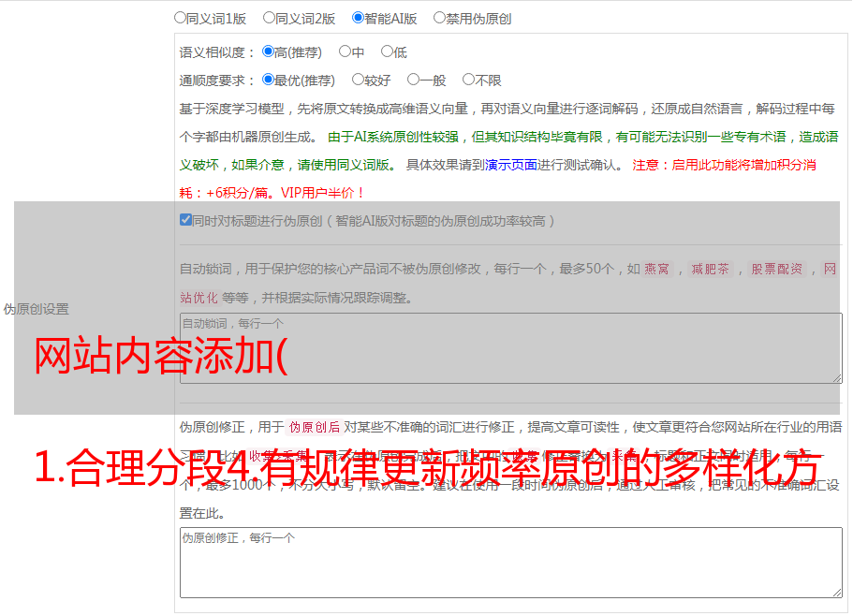853x616 pixels.
Task: Select 禁用伪原创 radio option
Action: (439, 18)
